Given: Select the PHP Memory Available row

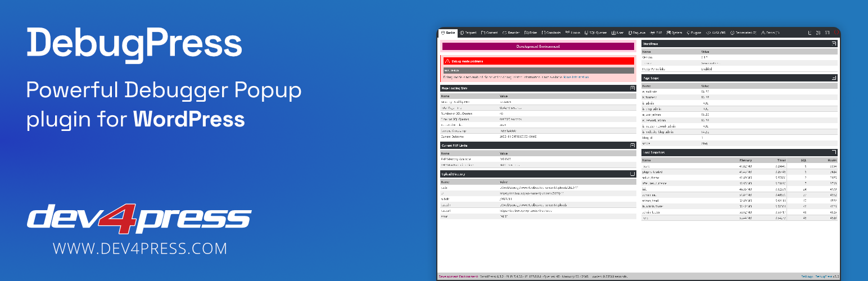Looking at the screenshot, I should point(539,159).
